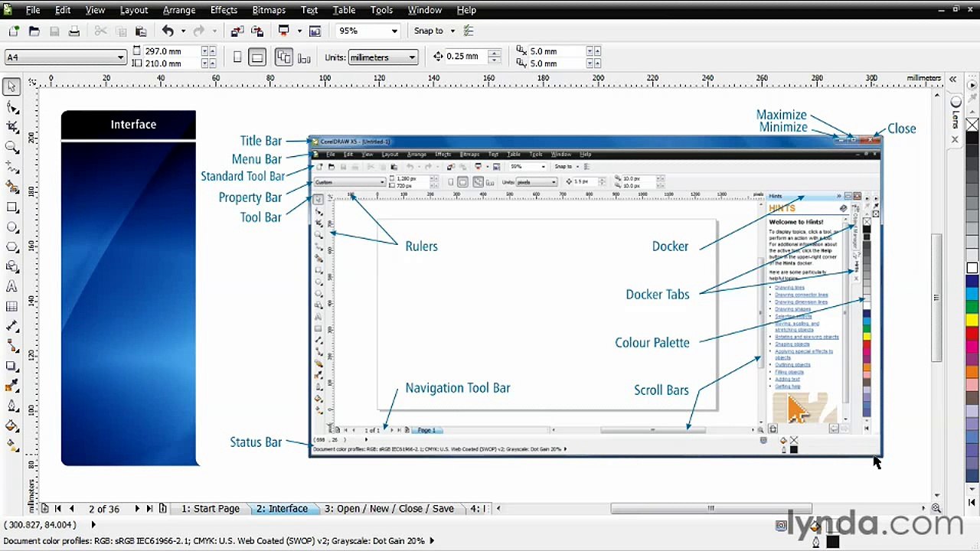Screen dimensions: 980x551
Task: Create a new document with New icon
Action: point(14,31)
